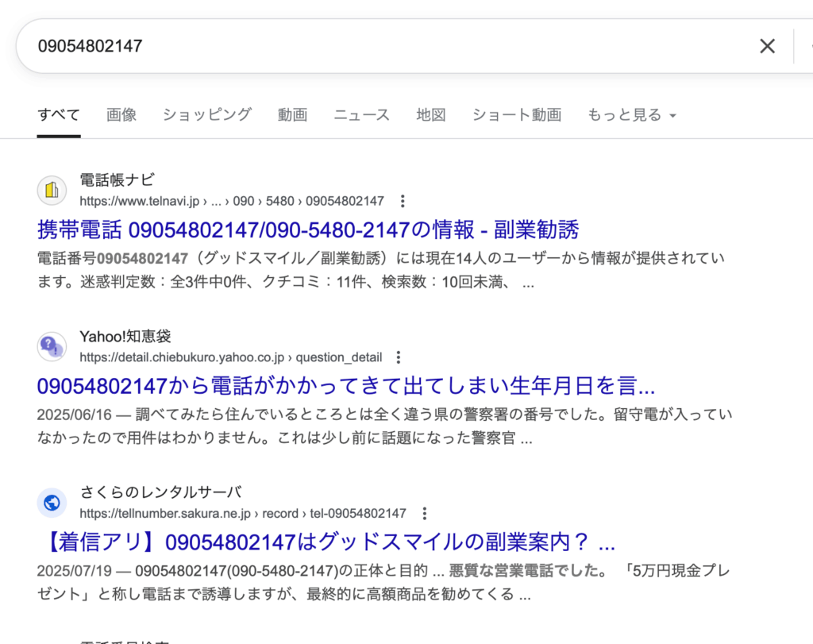Clear the search box with the X icon
Viewport: 813px width, 644px height.
[768, 46]
